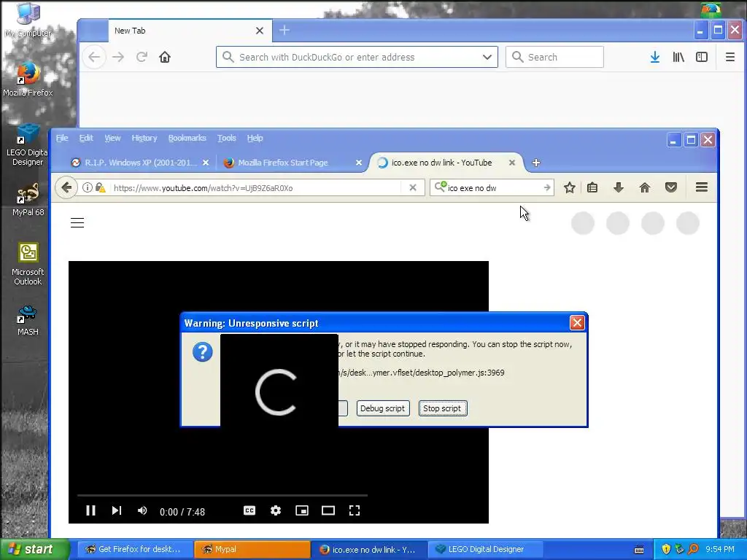Open the hamburger menu in the New Tab window
Viewport: 747px width, 560px height.
point(729,57)
